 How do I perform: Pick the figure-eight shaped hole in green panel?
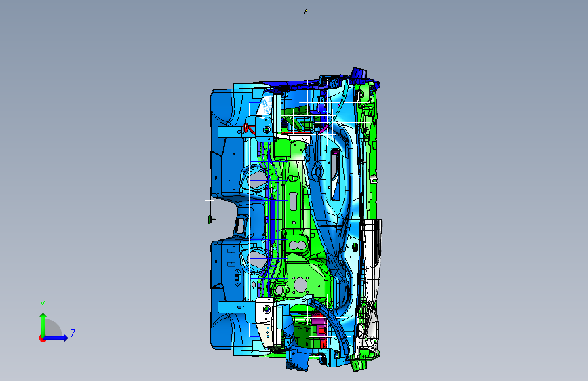[x=298, y=246]
